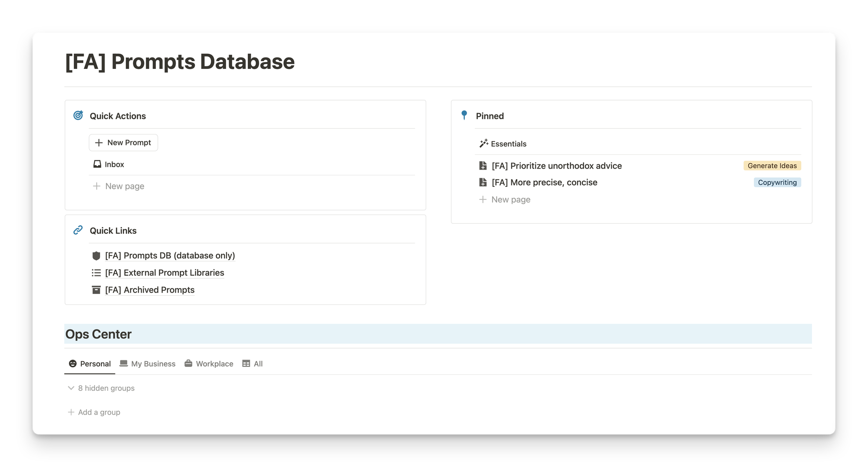The image size is (868, 467).
Task: Add a group in Ops Center
Action: coord(94,412)
